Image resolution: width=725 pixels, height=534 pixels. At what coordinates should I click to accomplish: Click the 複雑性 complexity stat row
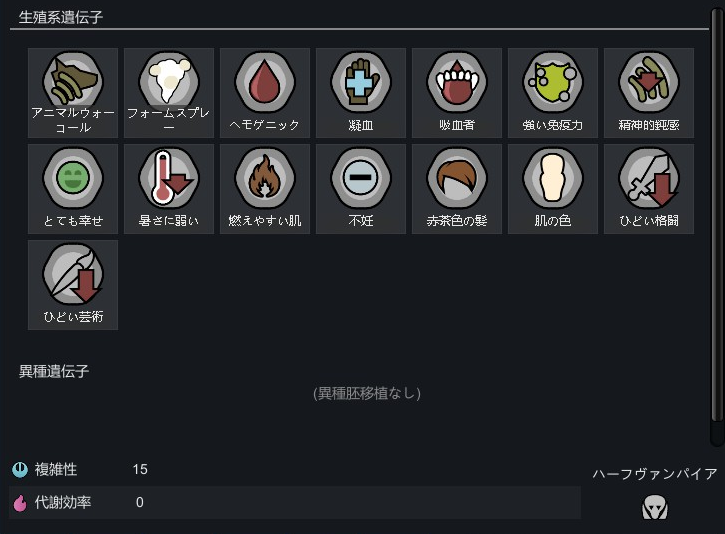pyautogui.click(x=295, y=469)
